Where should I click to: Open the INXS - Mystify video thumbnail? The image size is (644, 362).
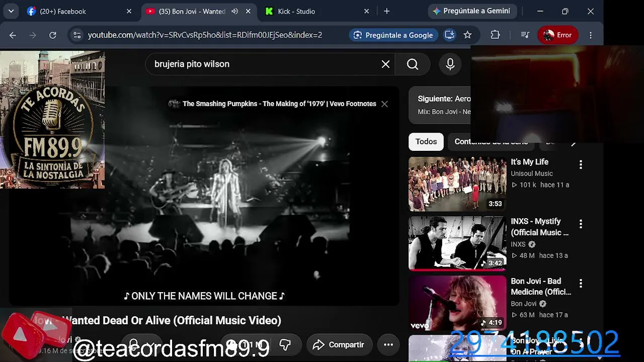click(457, 243)
